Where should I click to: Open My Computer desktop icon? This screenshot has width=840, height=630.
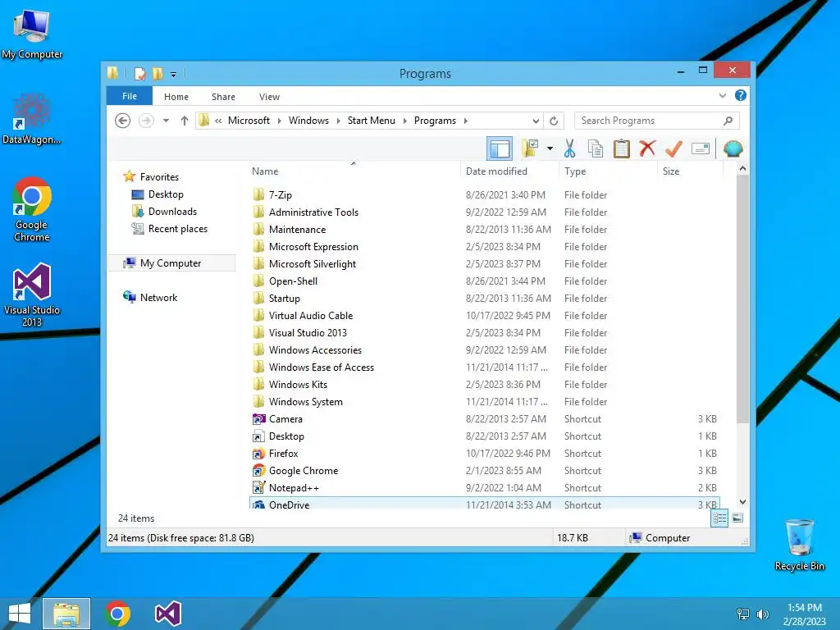32,35
